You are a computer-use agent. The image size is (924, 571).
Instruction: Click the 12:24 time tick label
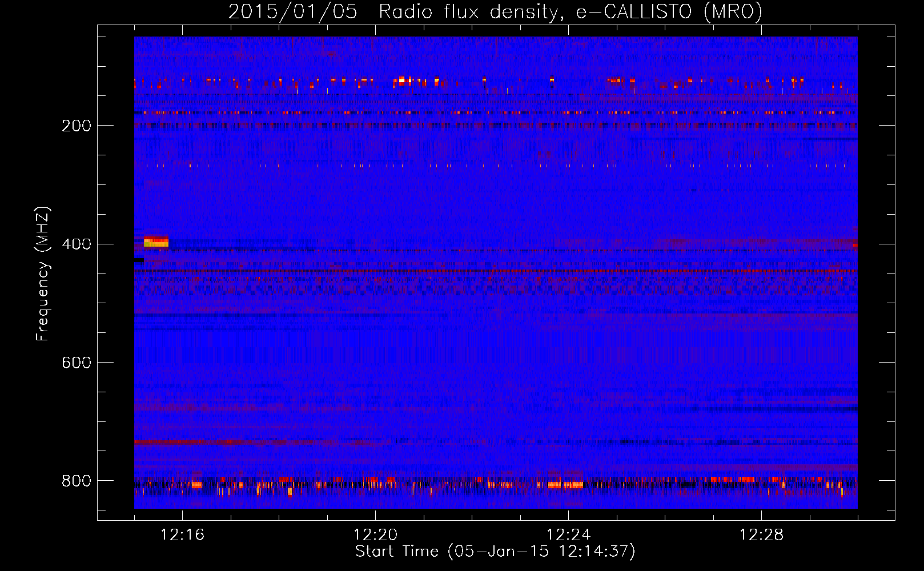coord(569,534)
